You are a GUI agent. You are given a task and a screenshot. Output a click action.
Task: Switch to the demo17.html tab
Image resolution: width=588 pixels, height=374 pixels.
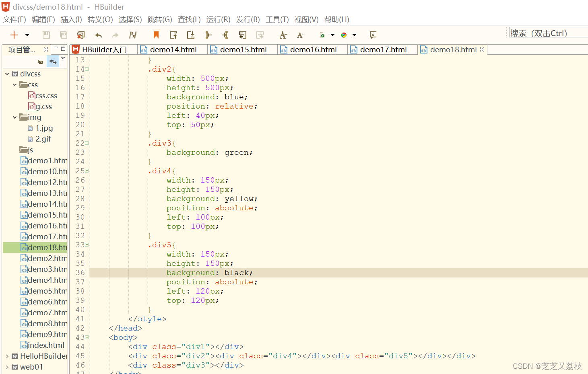point(383,49)
